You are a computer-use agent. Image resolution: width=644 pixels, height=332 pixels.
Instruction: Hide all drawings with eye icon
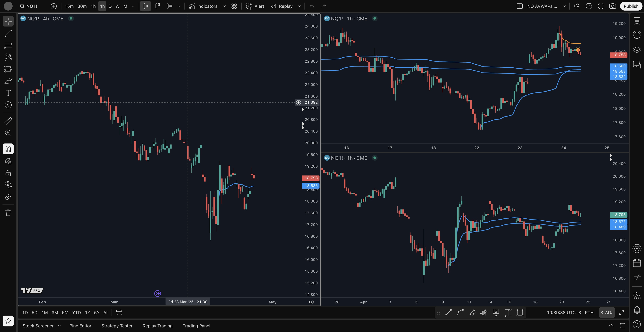tap(8, 185)
